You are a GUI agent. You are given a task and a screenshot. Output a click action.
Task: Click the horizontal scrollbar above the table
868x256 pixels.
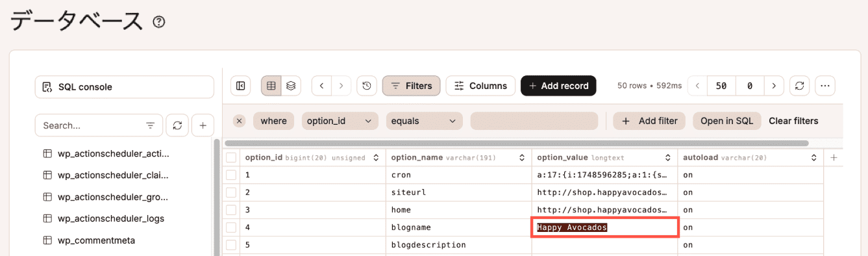click(x=517, y=143)
